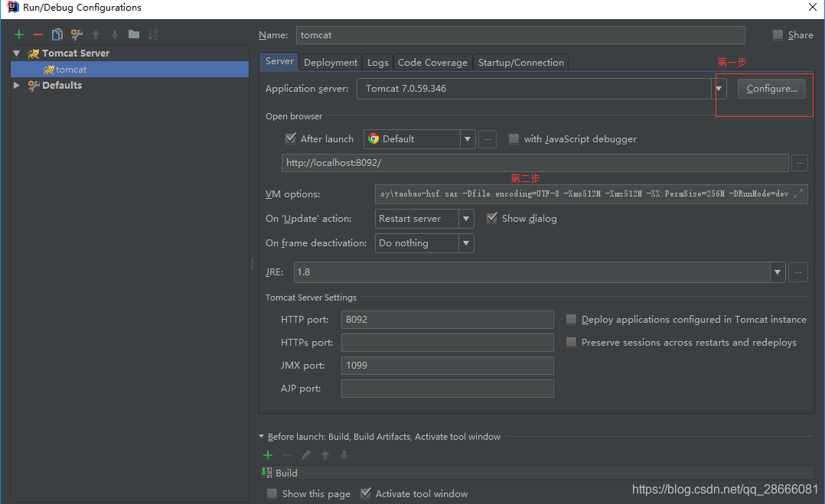Expand Defaults tree node
The image size is (825, 504).
tap(16, 85)
